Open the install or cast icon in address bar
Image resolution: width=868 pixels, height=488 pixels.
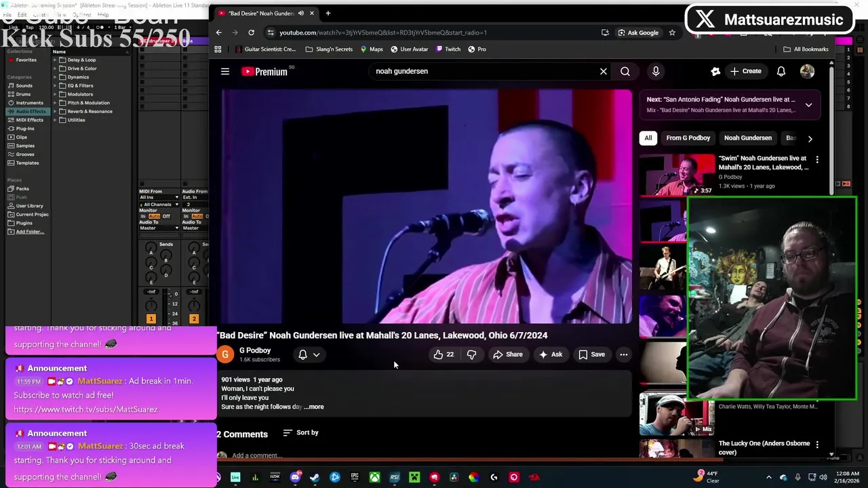point(605,33)
